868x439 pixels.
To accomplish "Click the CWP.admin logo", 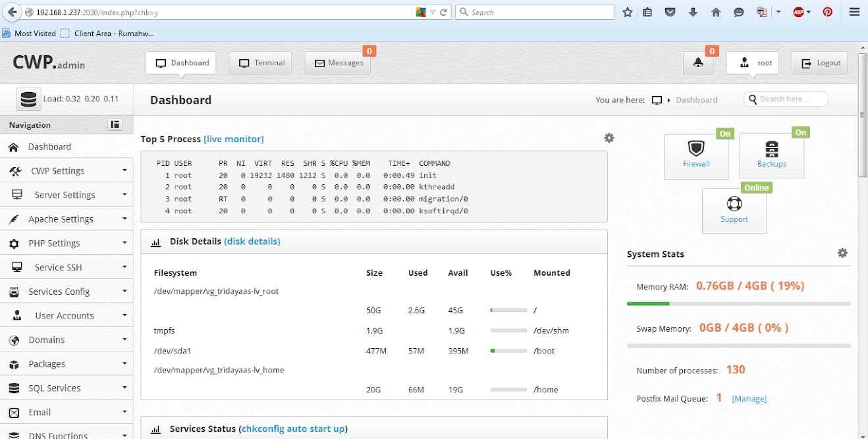I will pyautogui.click(x=49, y=63).
